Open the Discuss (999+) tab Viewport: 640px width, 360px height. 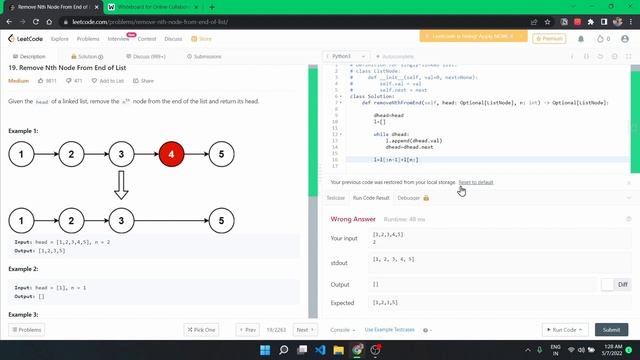click(145, 56)
